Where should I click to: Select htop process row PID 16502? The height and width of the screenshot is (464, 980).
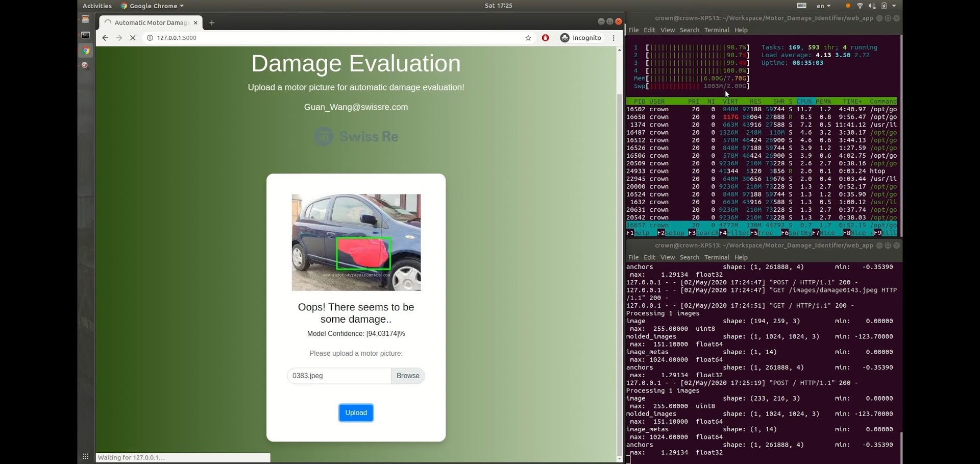(x=762, y=109)
